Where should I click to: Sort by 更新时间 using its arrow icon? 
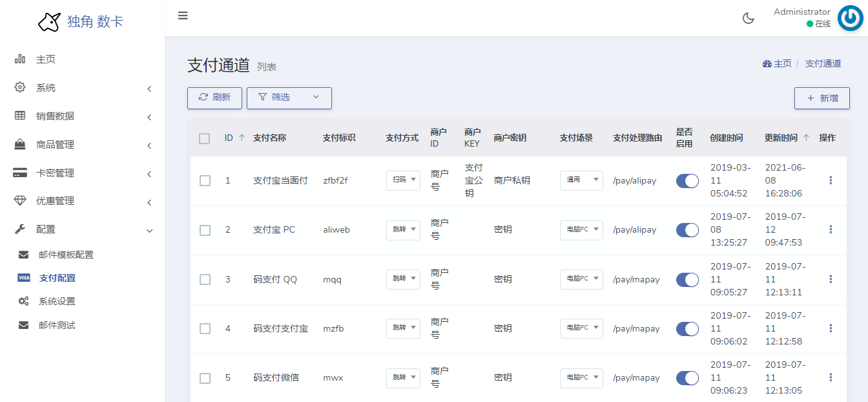pyautogui.click(x=806, y=138)
